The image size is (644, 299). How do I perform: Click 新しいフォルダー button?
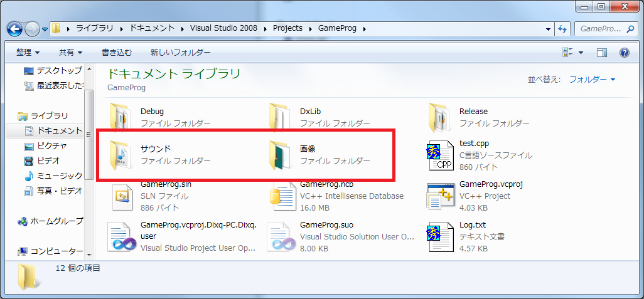coord(180,53)
